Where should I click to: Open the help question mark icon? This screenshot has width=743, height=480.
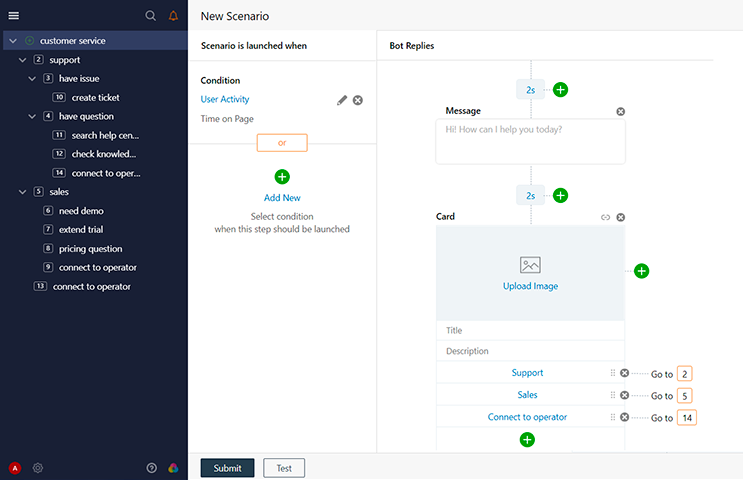tap(152, 468)
